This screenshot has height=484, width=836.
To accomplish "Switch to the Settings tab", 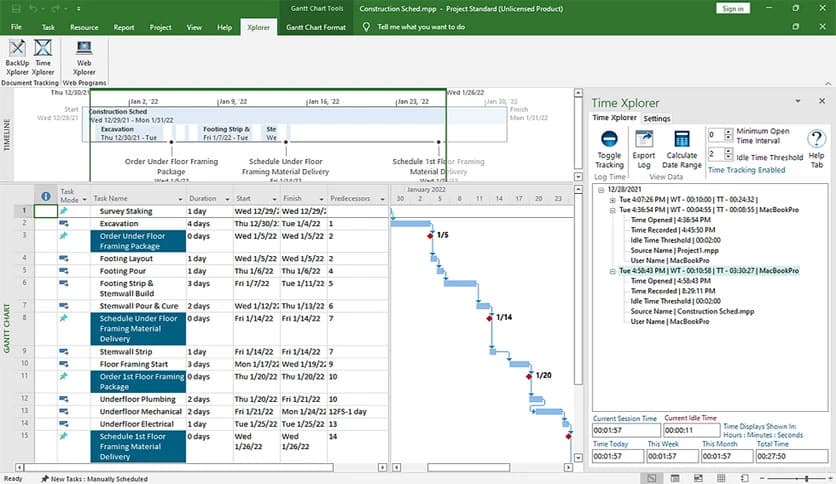I will click(657, 118).
